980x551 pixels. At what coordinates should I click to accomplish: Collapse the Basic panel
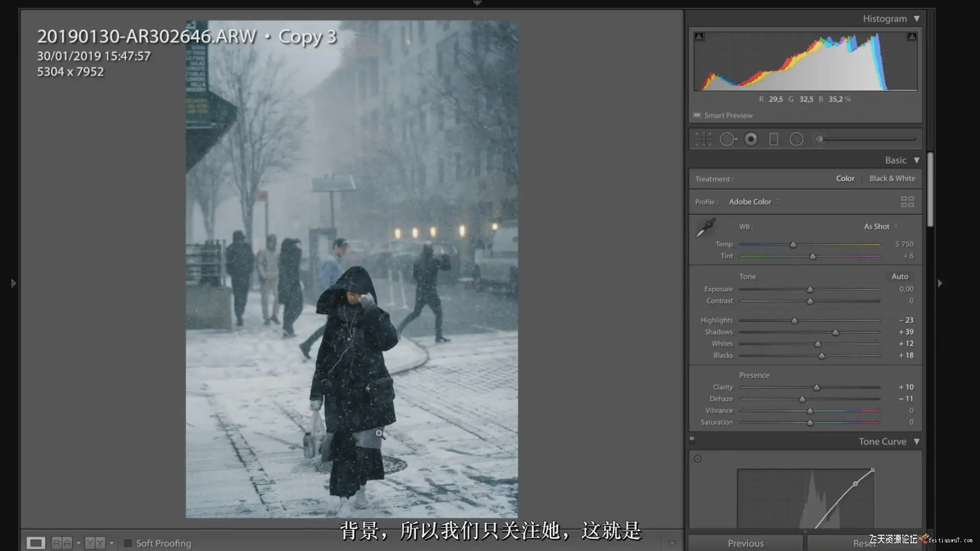click(x=917, y=160)
